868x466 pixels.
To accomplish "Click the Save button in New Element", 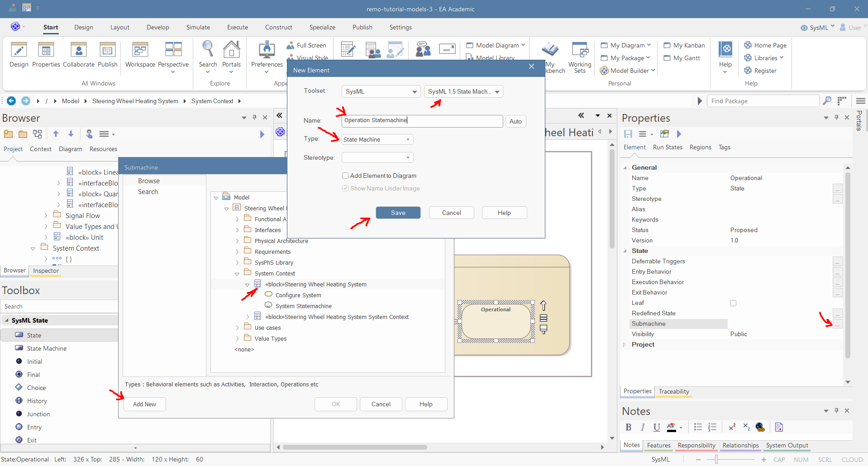I will (x=398, y=213).
